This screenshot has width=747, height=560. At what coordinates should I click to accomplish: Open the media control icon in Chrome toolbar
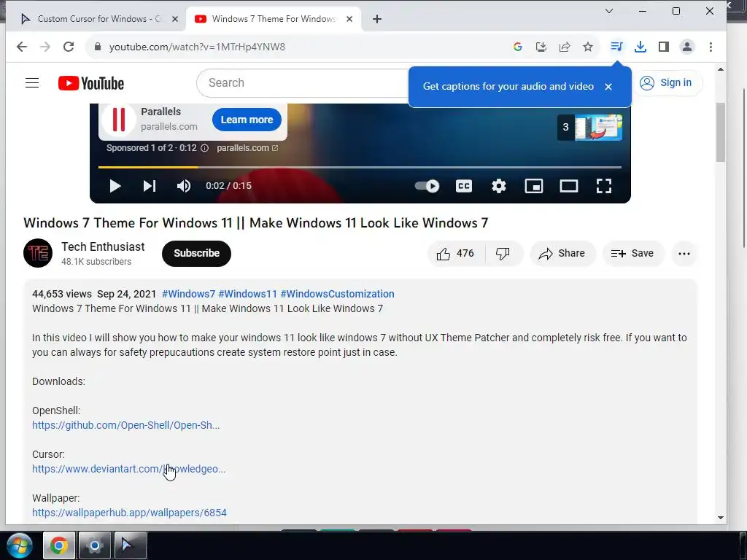pos(616,47)
